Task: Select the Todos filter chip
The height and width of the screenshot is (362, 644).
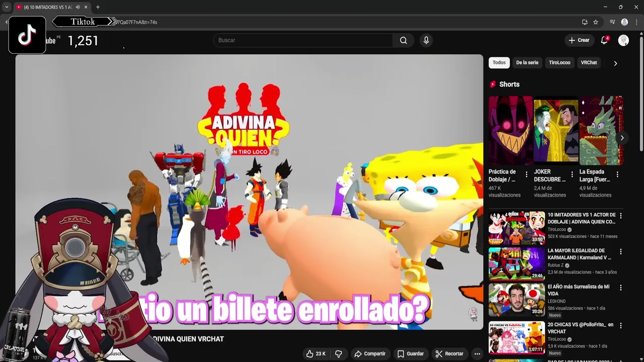Action: (499, 63)
